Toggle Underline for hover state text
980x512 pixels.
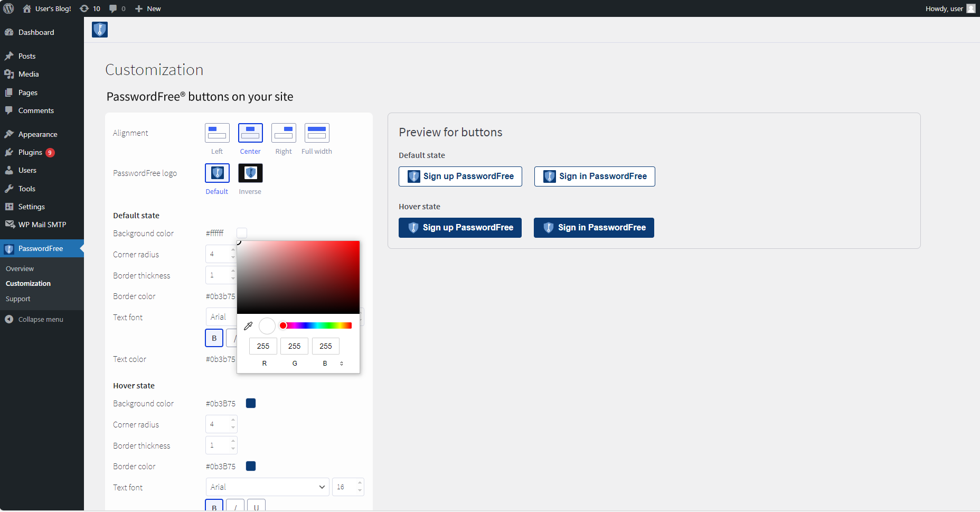[x=256, y=506]
